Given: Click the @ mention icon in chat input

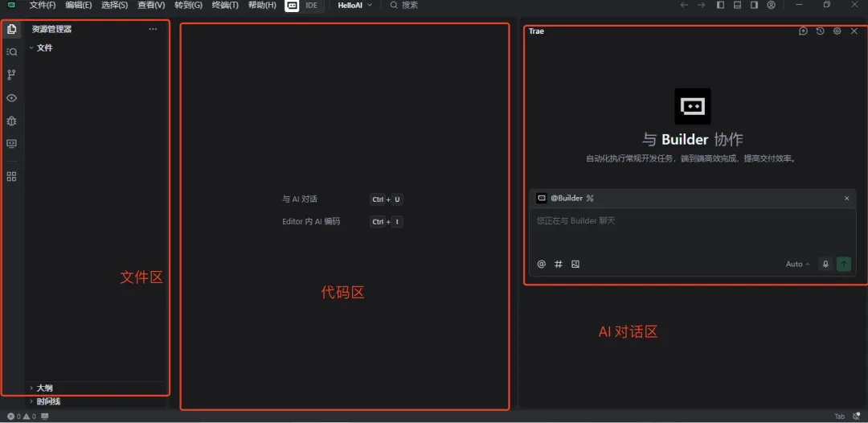Looking at the screenshot, I should (x=542, y=264).
